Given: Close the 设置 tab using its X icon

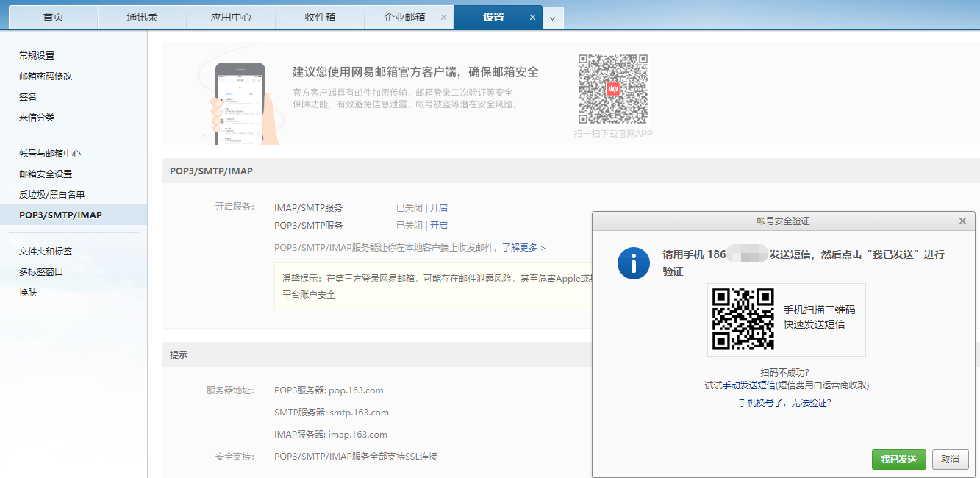Looking at the screenshot, I should click(x=532, y=17).
